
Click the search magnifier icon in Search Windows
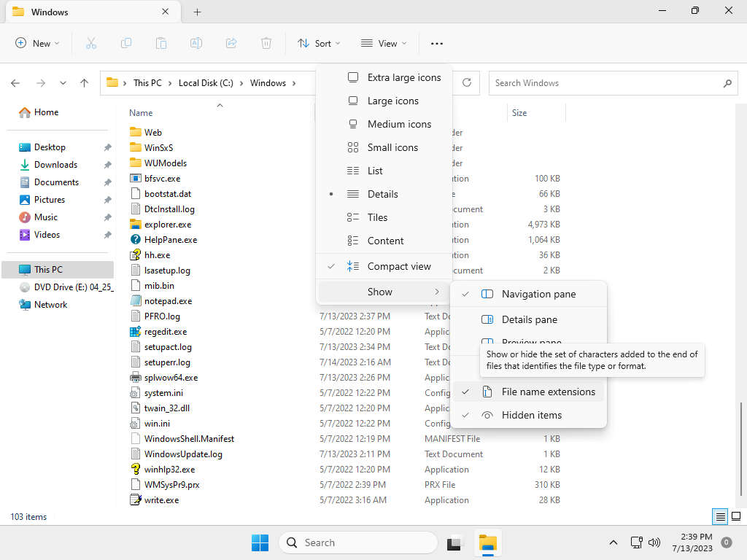727,83
